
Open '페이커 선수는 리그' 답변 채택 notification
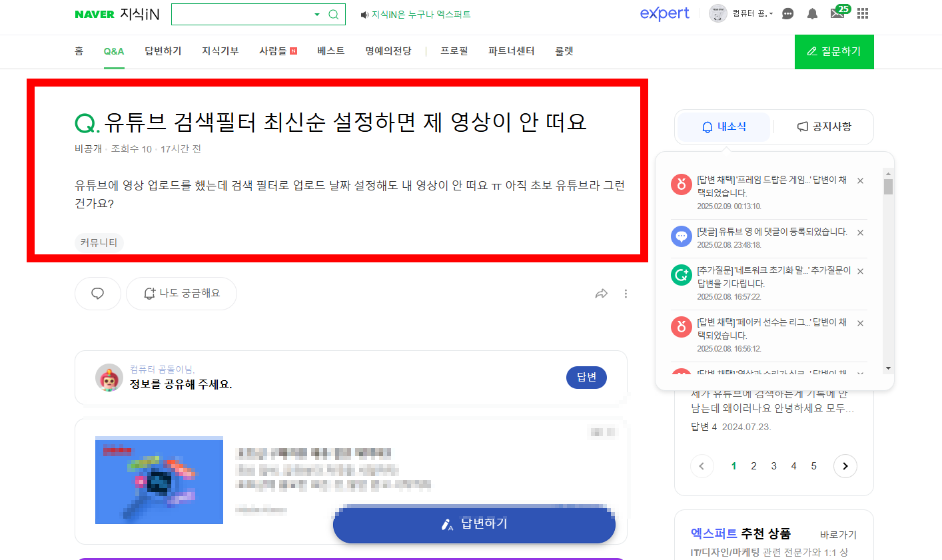pyautogui.click(x=772, y=329)
